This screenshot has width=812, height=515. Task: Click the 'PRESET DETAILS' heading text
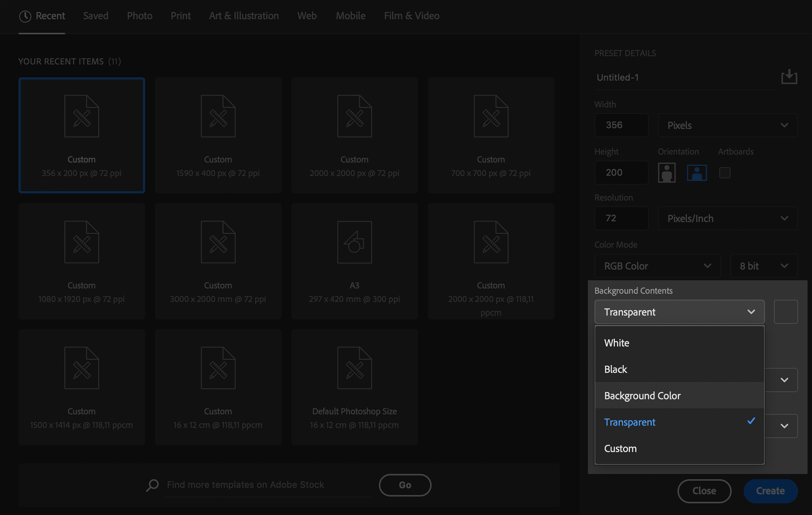(625, 53)
